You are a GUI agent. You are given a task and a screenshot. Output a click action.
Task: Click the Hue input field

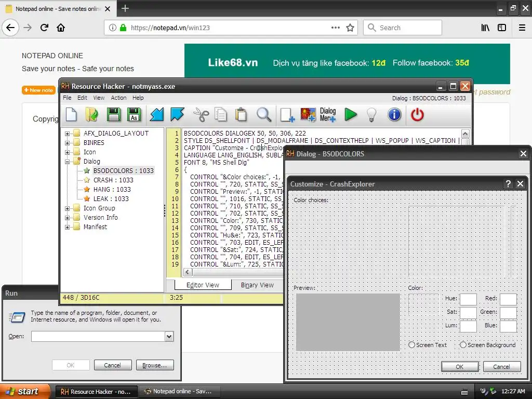tap(468, 299)
